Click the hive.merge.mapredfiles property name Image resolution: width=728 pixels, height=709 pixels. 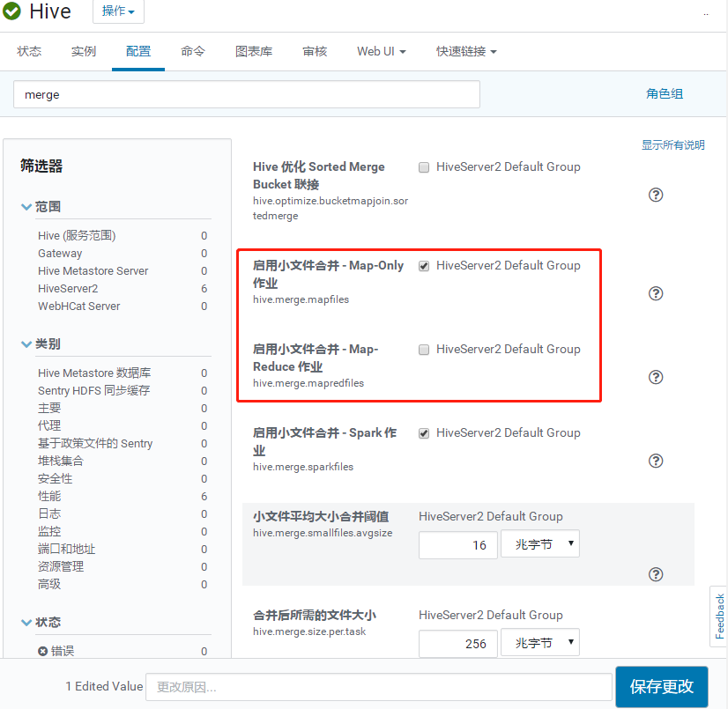click(308, 383)
